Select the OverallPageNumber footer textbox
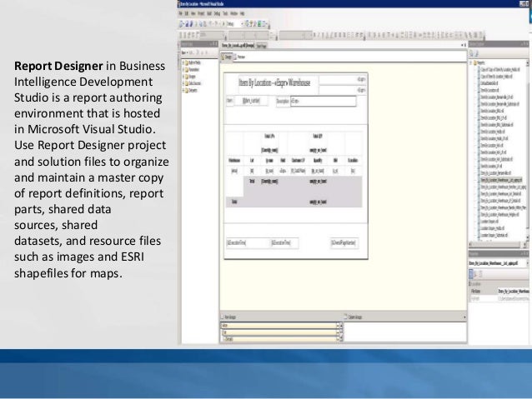The image size is (532, 399). pos(344,242)
